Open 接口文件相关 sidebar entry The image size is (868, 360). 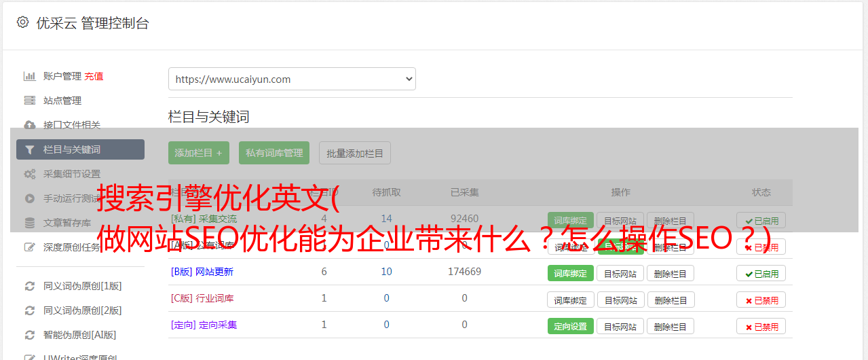tap(72, 125)
